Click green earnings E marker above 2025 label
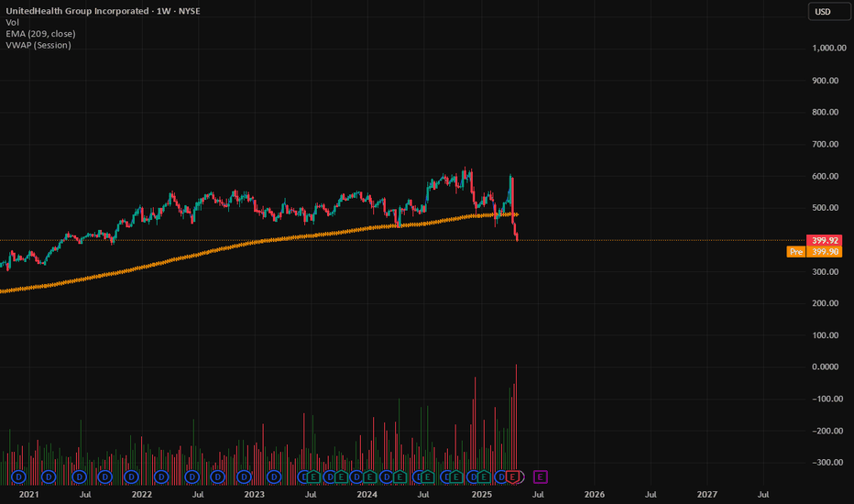This screenshot has width=854, height=504. 484,477
